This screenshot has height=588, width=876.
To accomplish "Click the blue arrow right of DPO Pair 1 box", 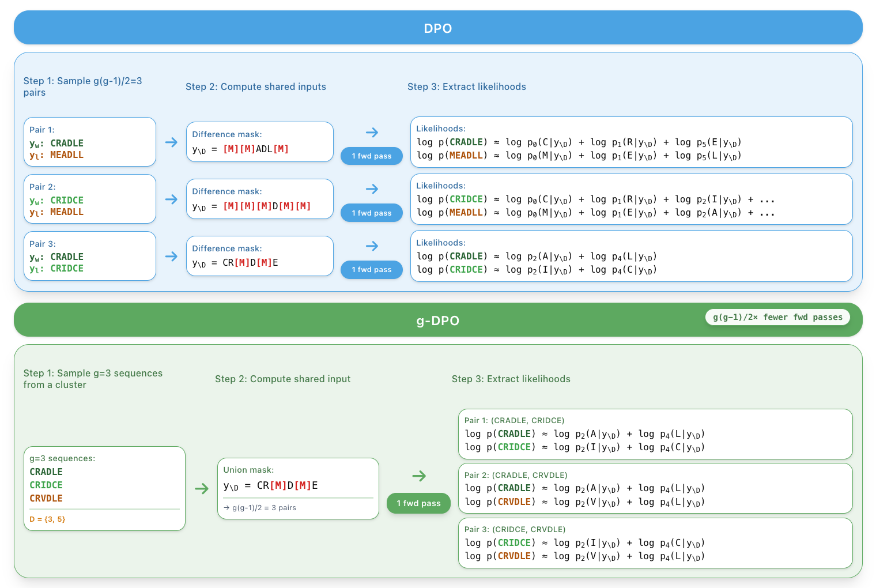I will pyautogui.click(x=171, y=142).
